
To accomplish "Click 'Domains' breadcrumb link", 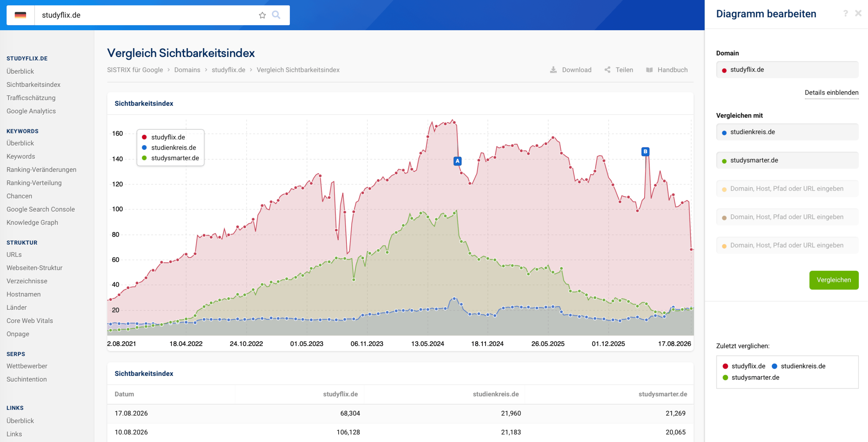I will (187, 70).
